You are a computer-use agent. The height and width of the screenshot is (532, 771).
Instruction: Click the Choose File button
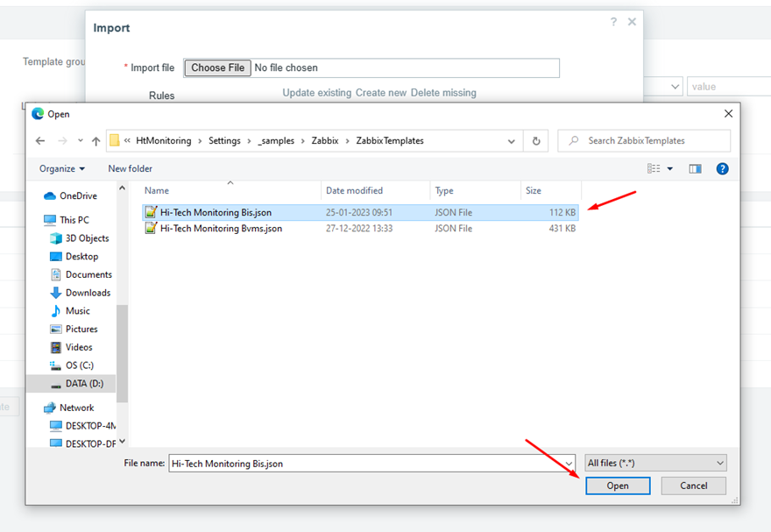click(217, 67)
